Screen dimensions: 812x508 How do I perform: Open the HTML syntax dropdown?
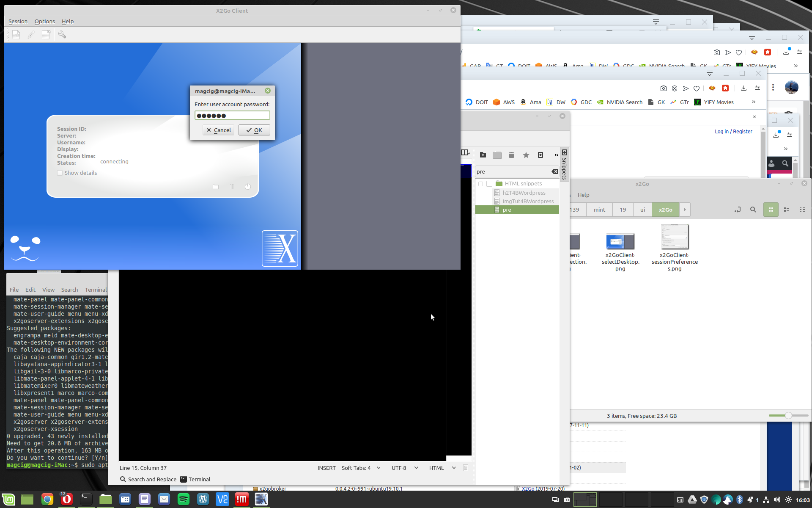(454, 468)
